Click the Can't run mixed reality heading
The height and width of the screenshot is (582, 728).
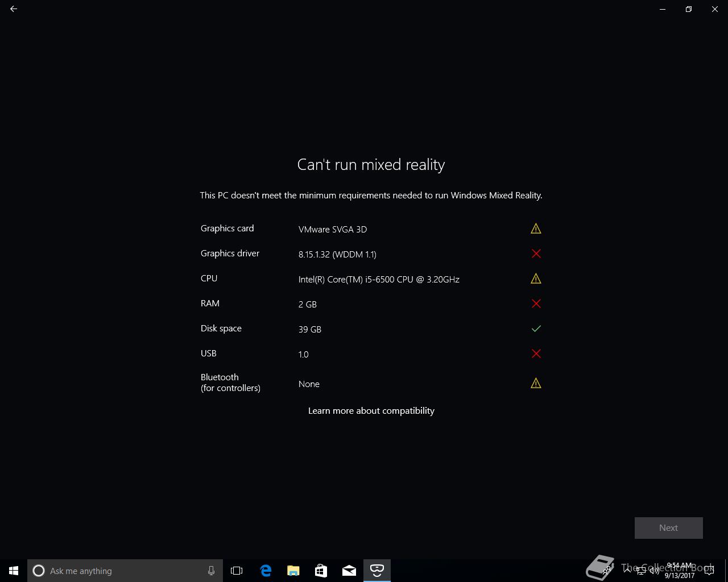click(371, 164)
